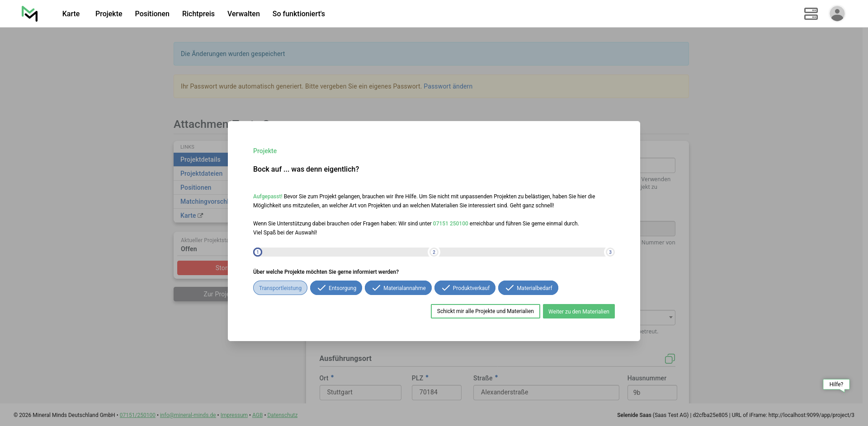
Task: Jump to step 3 in the progress bar
Action: point(610,252)
